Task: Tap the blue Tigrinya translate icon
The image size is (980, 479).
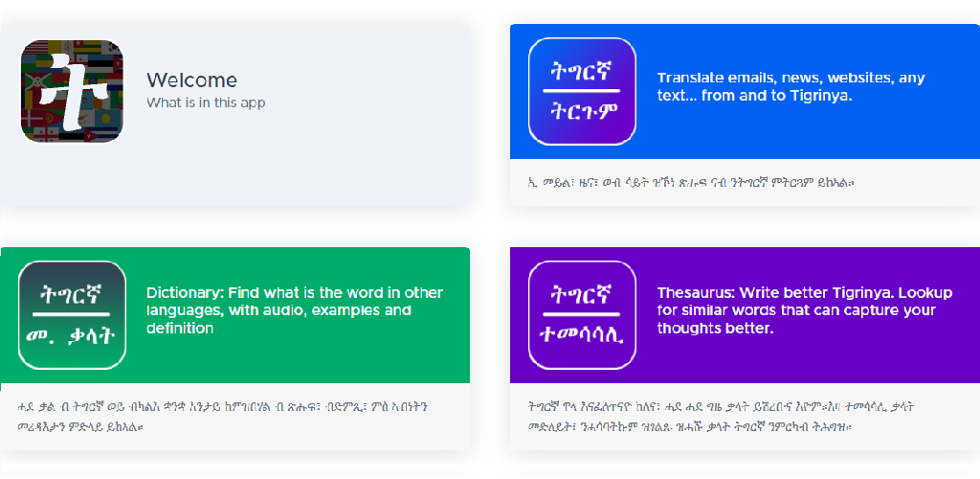Action: click(582, 91)
